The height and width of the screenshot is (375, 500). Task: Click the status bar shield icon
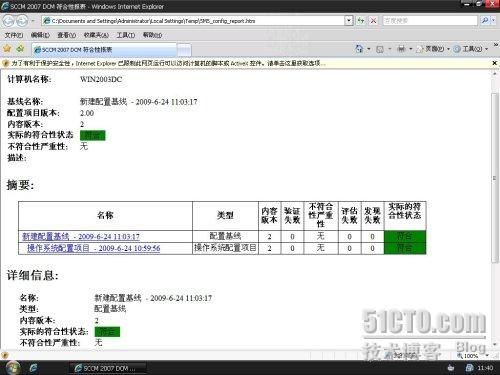pyautogui.click(x=4, y=355)
